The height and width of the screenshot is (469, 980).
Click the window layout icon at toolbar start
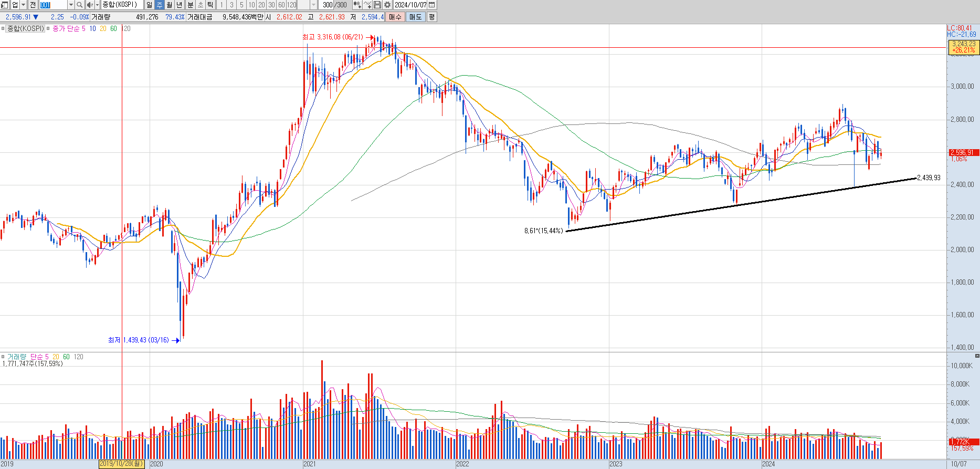click(5, 5)
